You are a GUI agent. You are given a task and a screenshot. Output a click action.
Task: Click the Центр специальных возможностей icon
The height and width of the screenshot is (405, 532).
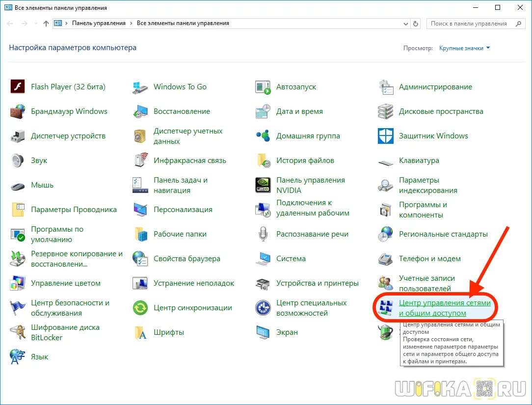click(263, 308)
